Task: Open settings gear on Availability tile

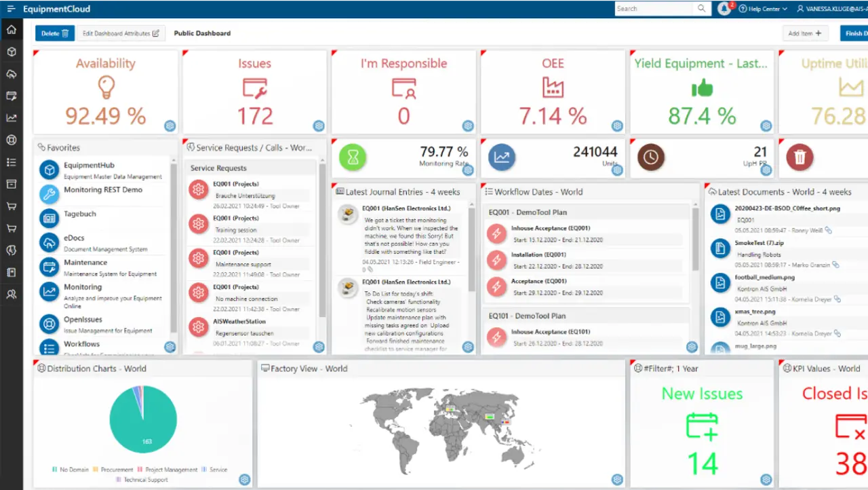Action: pos(170,126)
